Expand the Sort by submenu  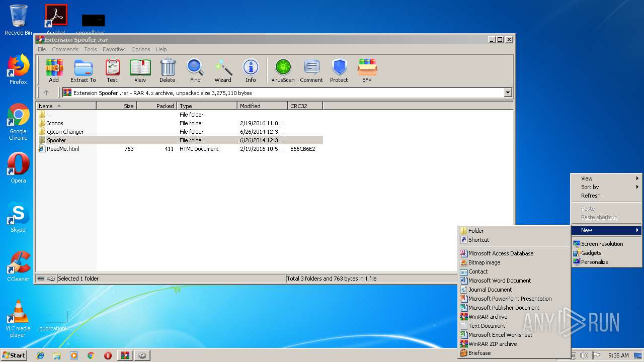pos(606,187)
